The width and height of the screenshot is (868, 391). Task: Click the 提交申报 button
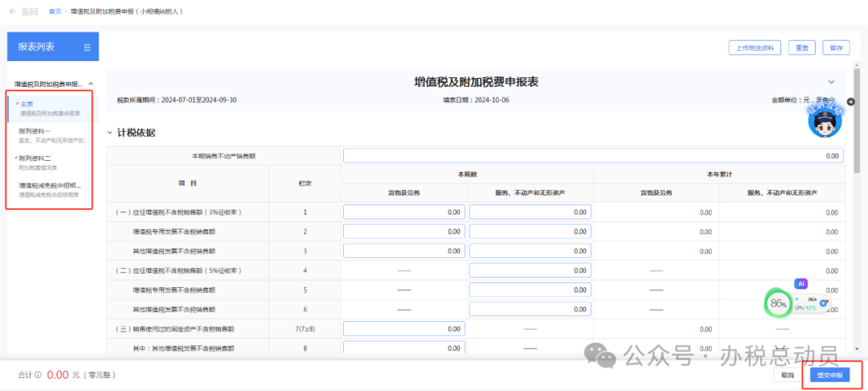tap(829, 375)
